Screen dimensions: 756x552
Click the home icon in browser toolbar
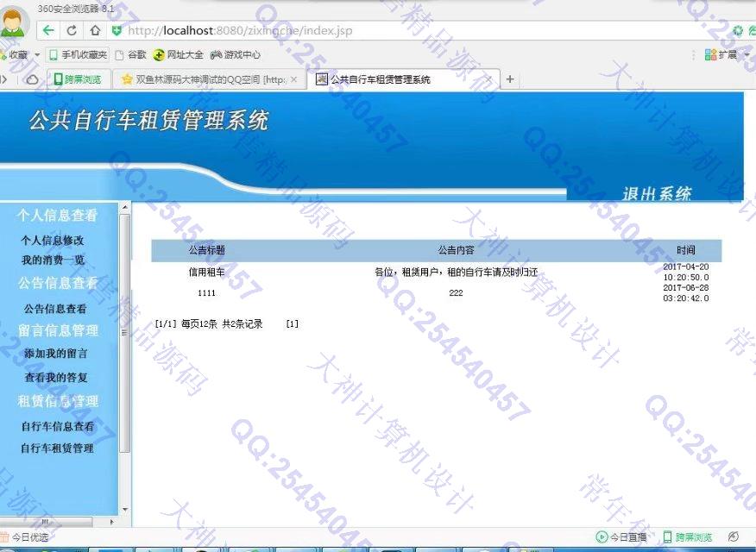tap(95, 30)
